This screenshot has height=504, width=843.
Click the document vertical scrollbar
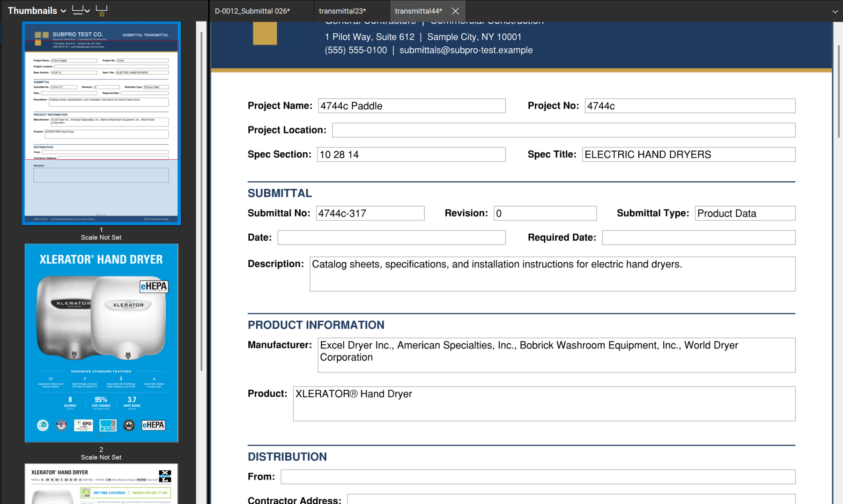point(838,92)
